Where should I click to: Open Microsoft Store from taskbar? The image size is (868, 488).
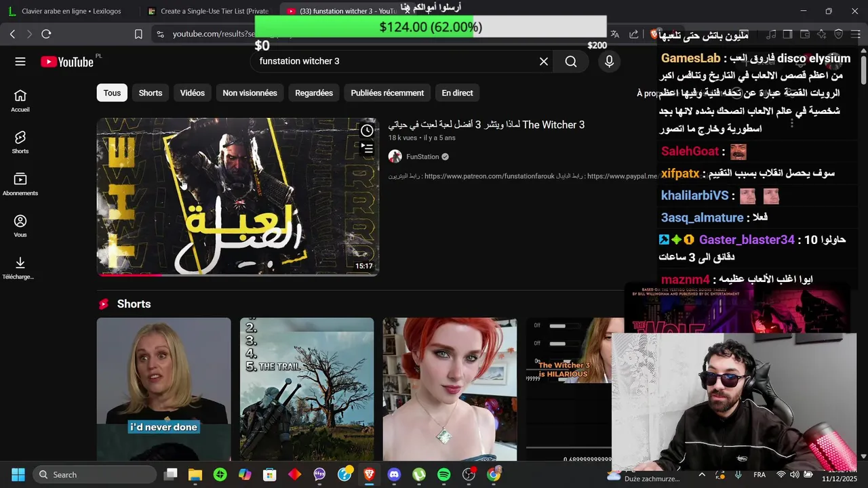pos(270,474)
